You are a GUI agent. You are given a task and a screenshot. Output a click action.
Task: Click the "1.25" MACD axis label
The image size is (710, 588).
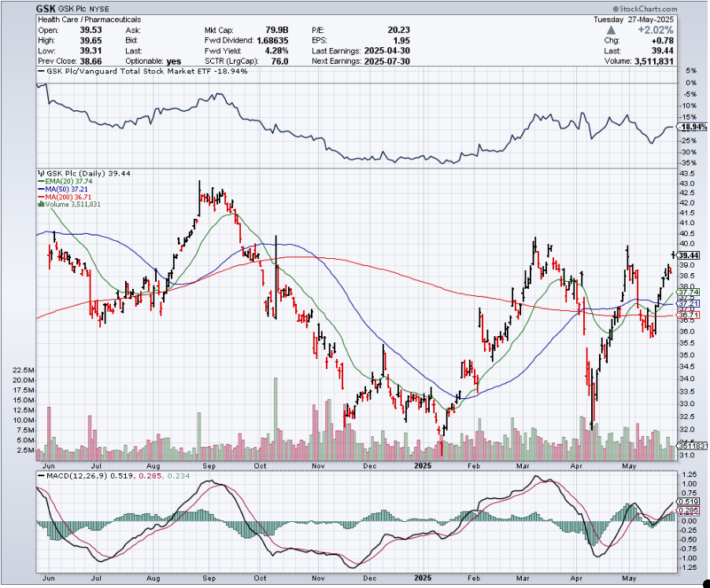688,475
